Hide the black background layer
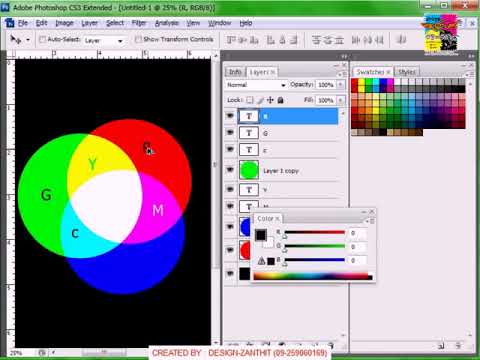The height and width of the screenshot is (360, 480). [x=230, y=273]
